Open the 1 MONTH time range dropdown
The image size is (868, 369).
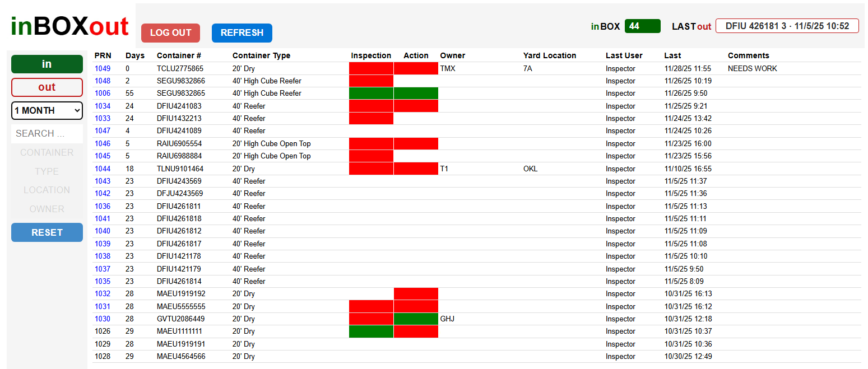[47, 110]
